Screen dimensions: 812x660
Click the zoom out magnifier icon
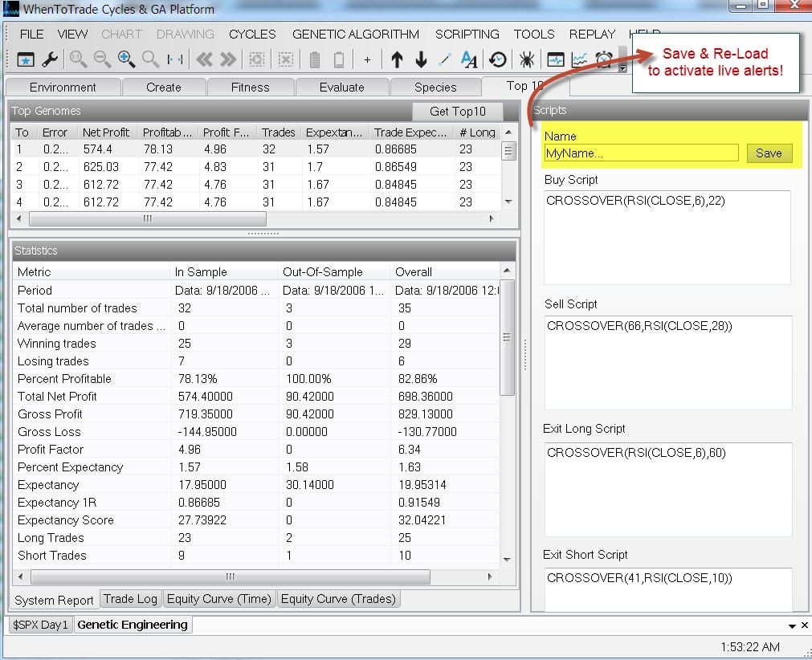click(102, 60)
